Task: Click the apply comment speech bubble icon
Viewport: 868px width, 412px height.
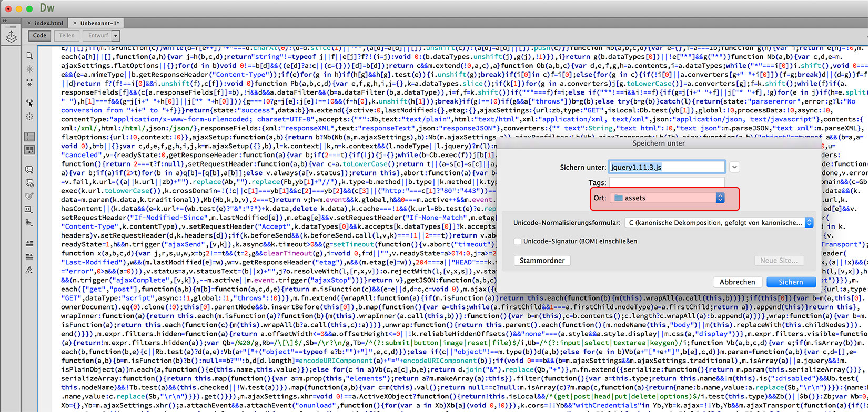Action: (x=29, y=170)
